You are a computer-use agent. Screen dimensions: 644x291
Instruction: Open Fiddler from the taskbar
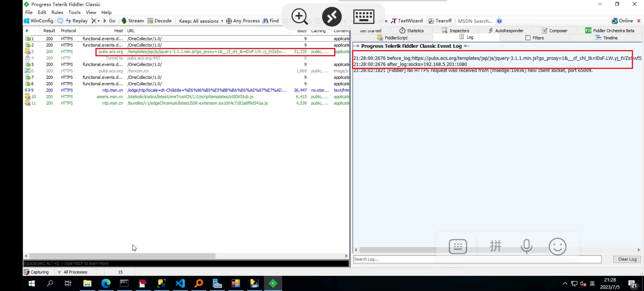273,283
